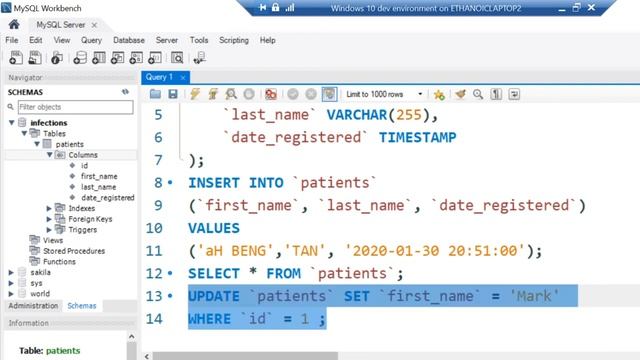Screen dimensions: 640x360
Task: Open find panel with magnifier icon
Action: 478,94
